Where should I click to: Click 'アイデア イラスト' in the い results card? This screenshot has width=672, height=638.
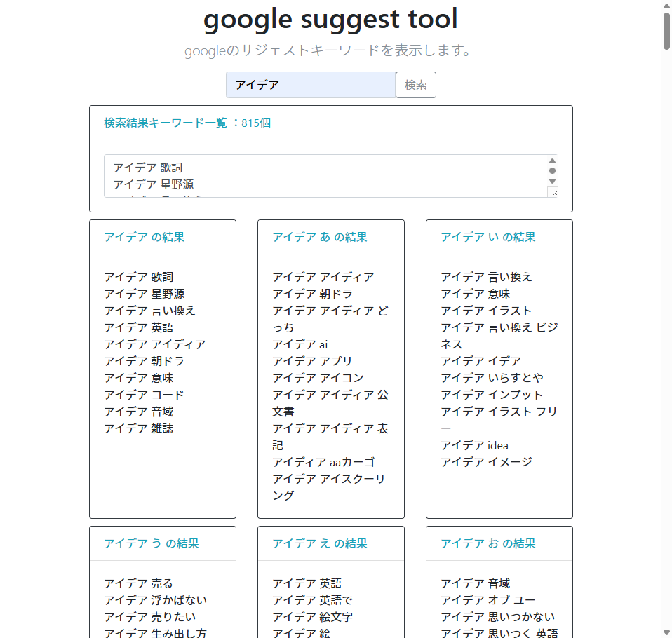pyautogui.click(x=486, y=311)
